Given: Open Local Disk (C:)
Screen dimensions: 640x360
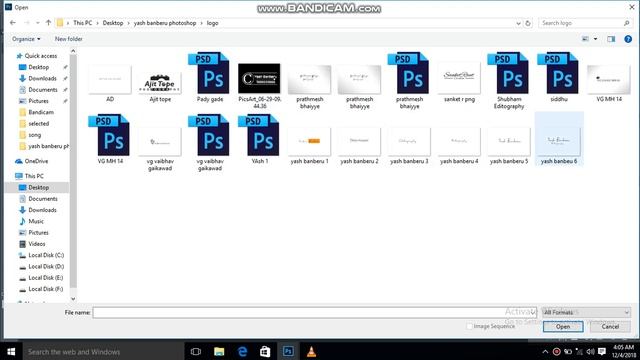Looking at the screenshot, I should click(x=46, y=255).
